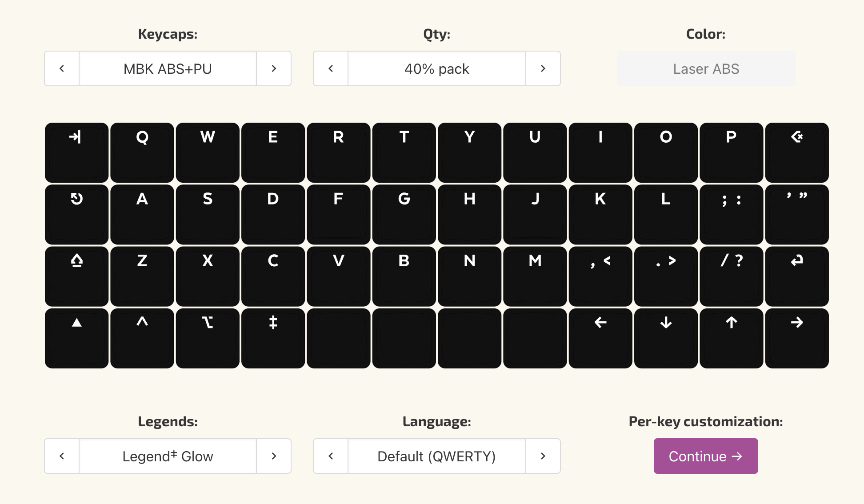Click the Q letter keycap
The image size is (864, 504).
(142, 152)
